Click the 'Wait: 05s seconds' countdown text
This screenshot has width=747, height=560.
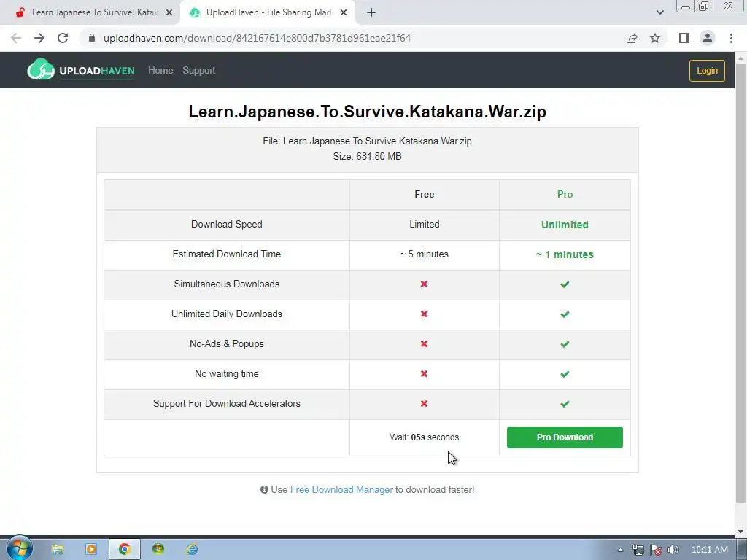[424, 437]
